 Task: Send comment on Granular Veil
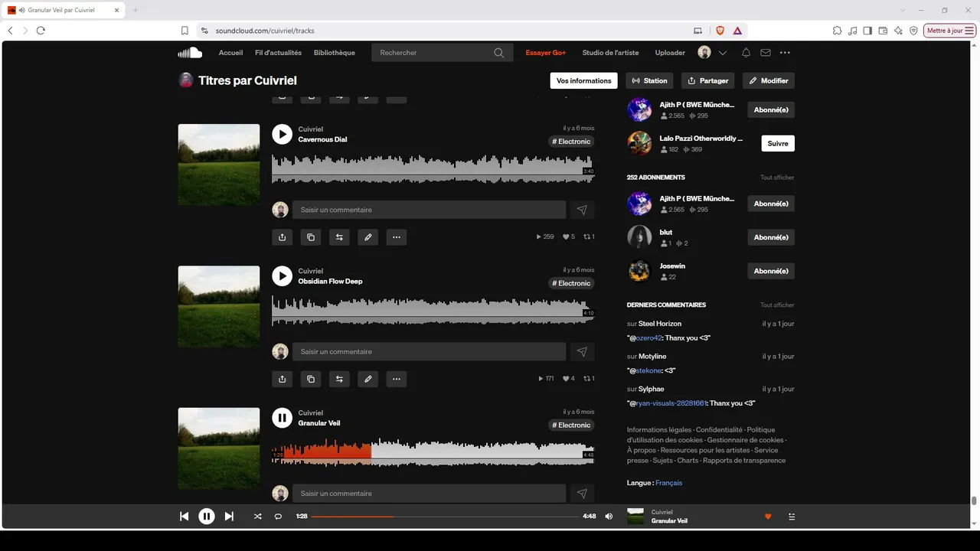pyautogui.click(x=582, y=494)
